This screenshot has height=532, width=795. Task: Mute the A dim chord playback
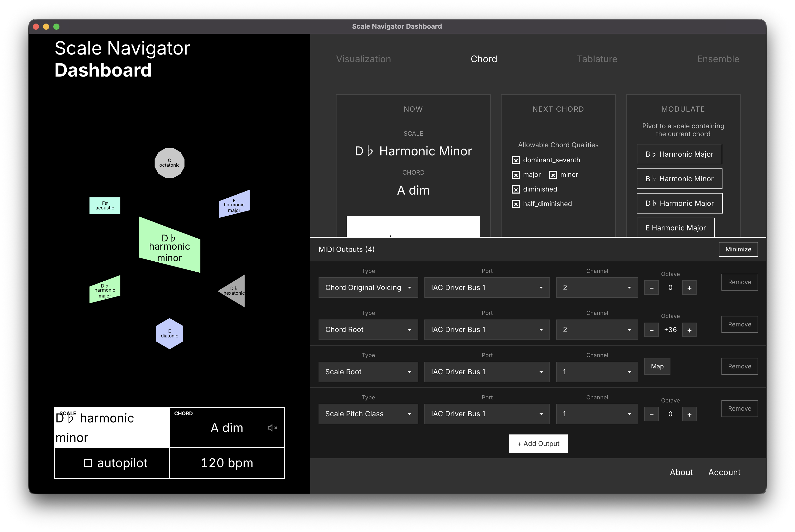(x=272, y=428)
